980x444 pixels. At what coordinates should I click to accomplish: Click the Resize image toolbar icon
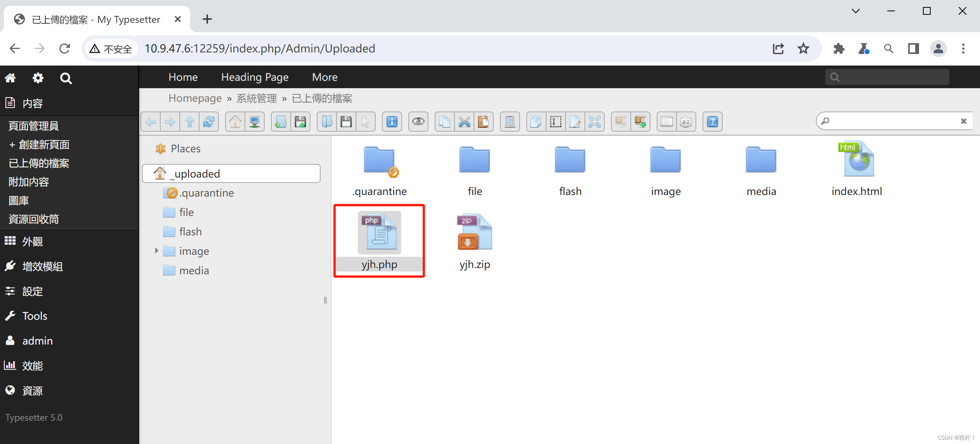[595, 122]
